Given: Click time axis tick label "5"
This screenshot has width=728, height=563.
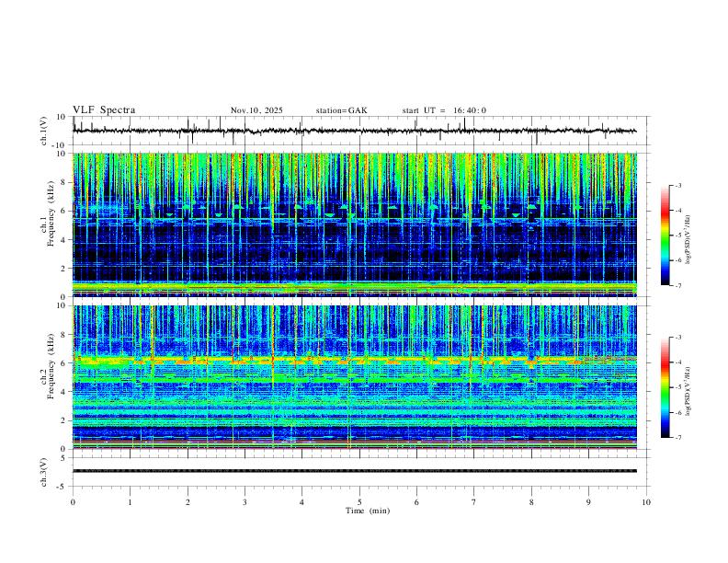Looking at the screenshot, I should pyautogui.click(x=359, y=502).
